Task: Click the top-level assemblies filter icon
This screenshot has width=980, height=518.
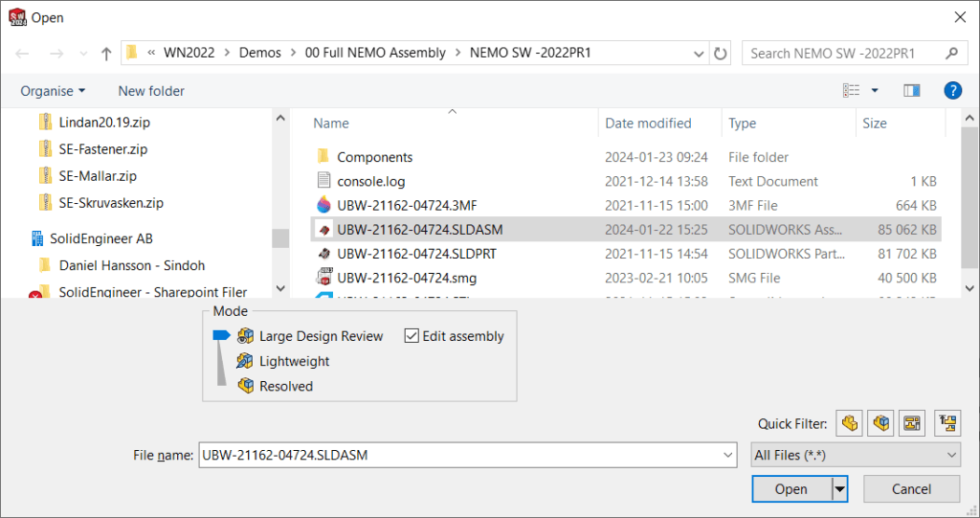Action: click(947, 422)
